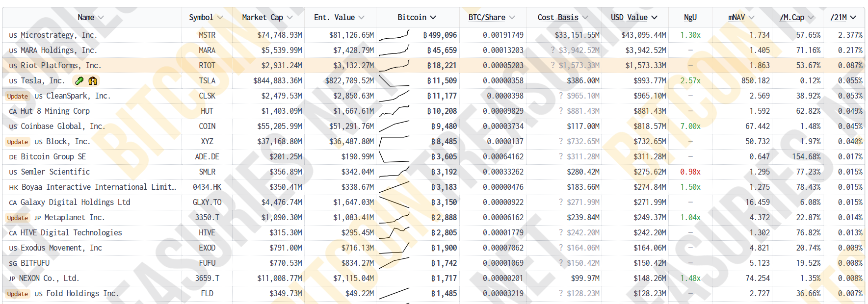Open the HIVE Digital Technologies company link
The image size is (868, 304).
pos(71,232)
